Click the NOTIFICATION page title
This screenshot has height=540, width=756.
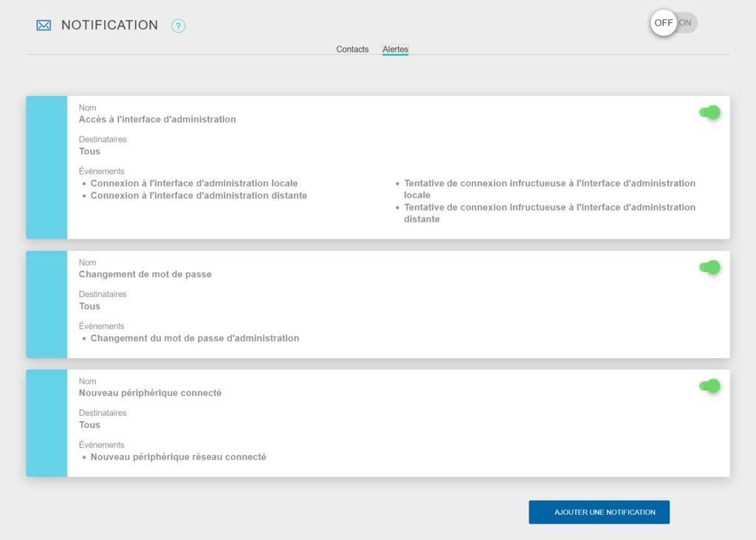[x=109, y=24]
